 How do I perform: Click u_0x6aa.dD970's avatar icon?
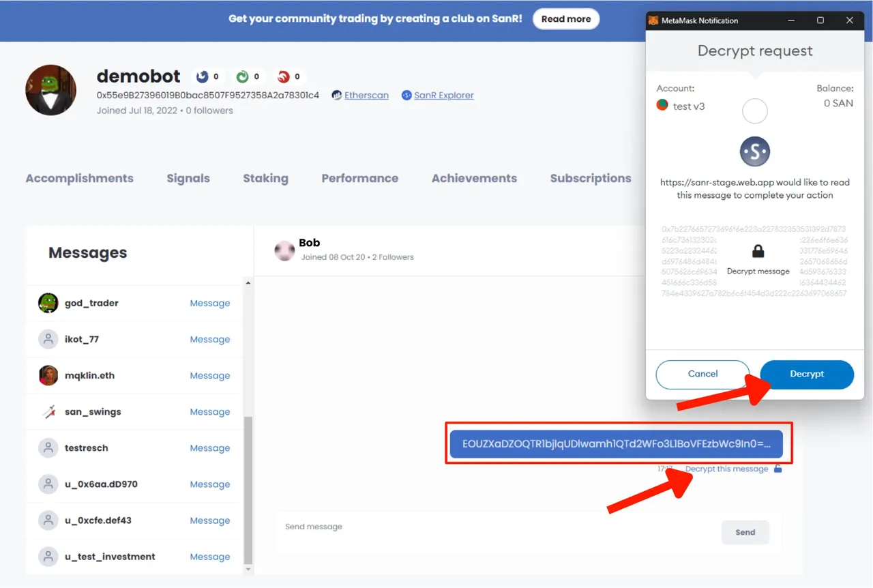coord(48,484)
